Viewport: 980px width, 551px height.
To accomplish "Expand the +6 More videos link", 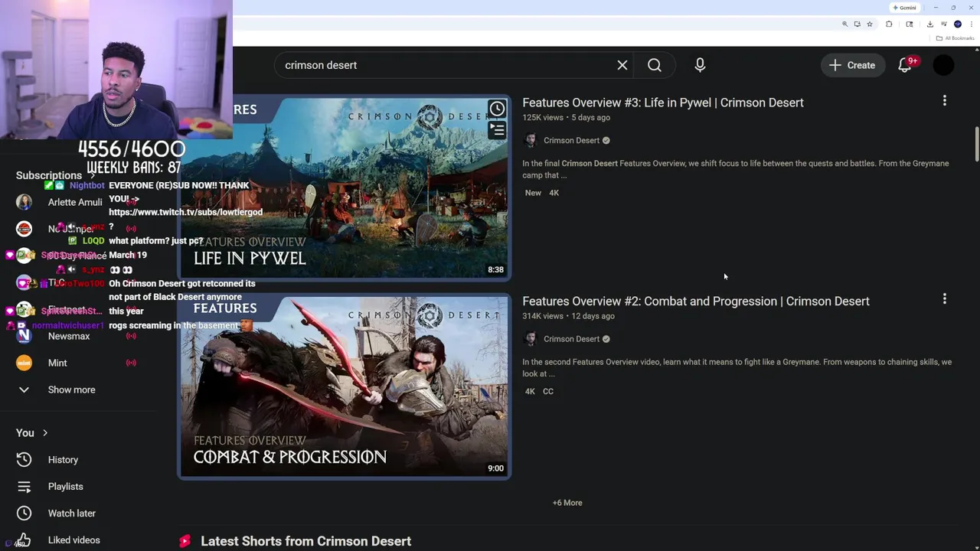I will tap(567, 503).
